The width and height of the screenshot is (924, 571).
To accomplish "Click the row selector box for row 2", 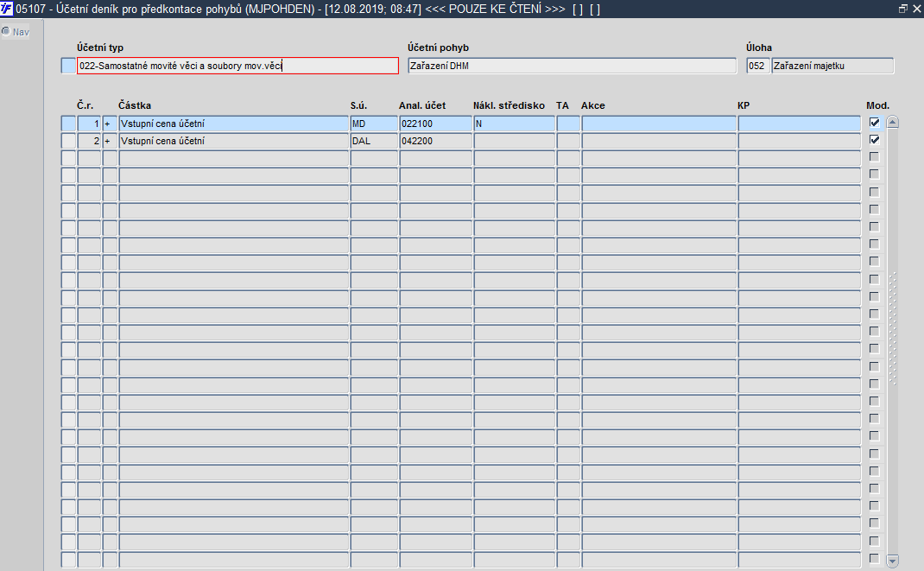I will pos(68,141).
